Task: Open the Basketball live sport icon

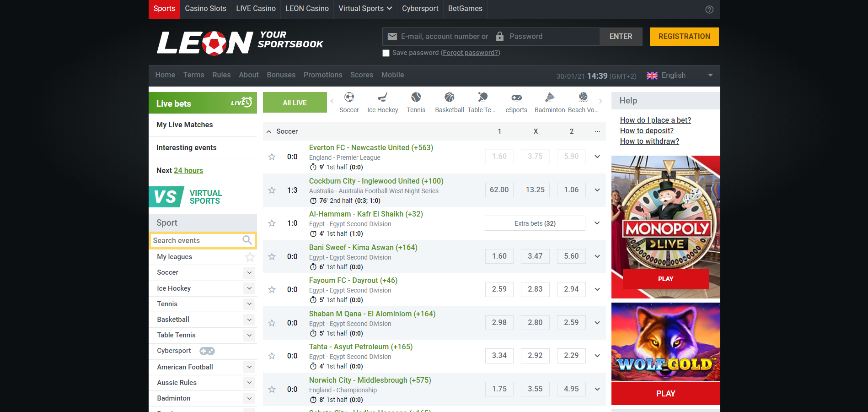Action: pyautogui.click(x=449, y=98)
